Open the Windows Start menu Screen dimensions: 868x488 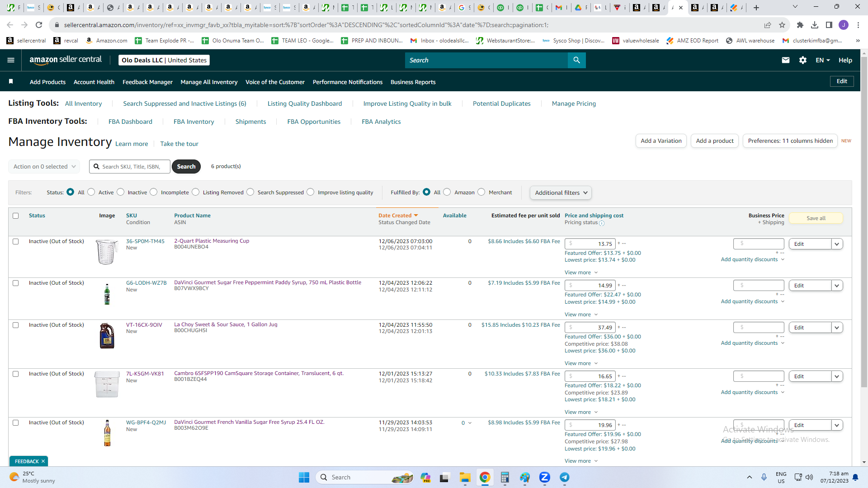[x=304, y=477]
